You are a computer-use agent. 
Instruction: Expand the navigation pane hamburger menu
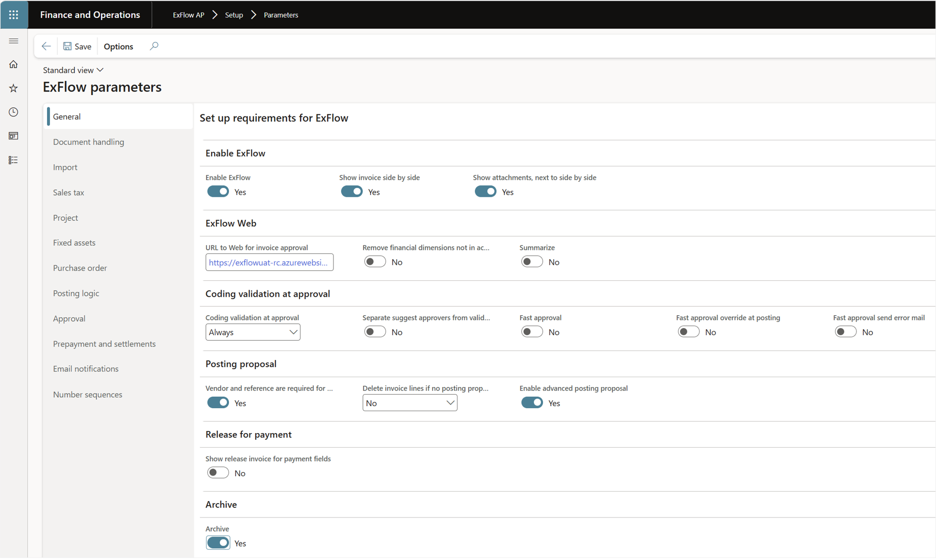(13, 41)
